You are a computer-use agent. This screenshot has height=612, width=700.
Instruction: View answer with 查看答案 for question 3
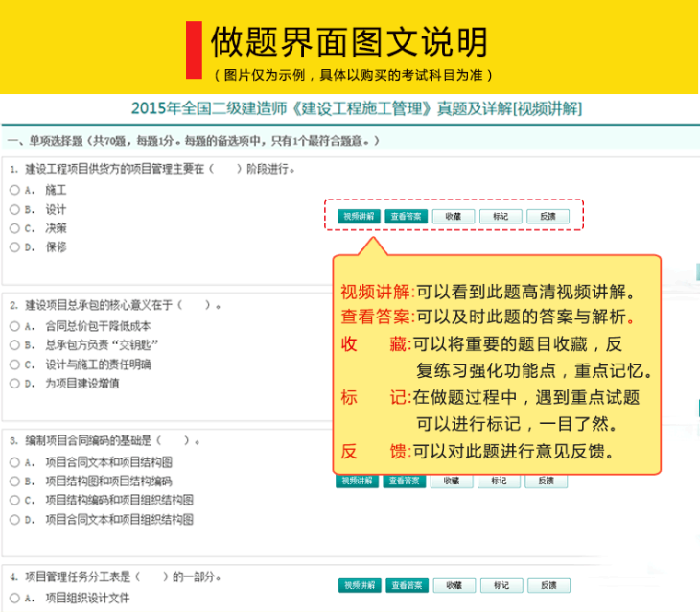coord(405,481)
